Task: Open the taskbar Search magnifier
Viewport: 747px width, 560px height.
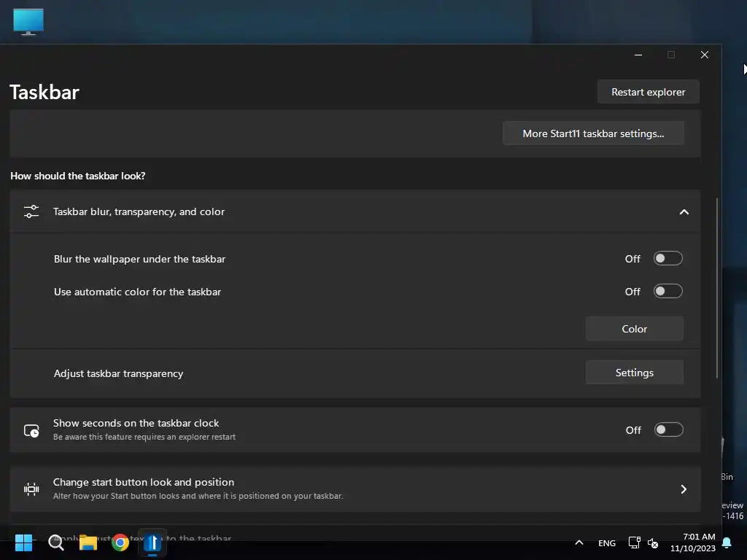Action: coord(56,542)
